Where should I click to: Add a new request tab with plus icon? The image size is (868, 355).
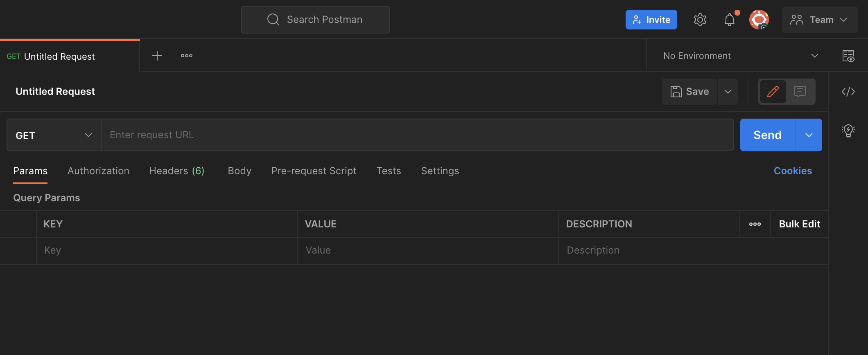click(x=157, y=56)
